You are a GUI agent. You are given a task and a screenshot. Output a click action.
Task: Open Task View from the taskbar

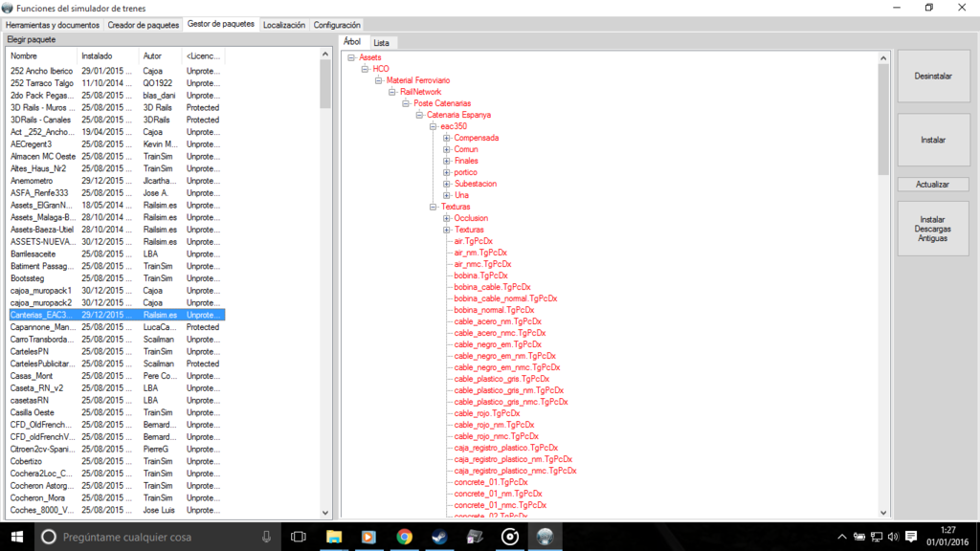(299, 537)
